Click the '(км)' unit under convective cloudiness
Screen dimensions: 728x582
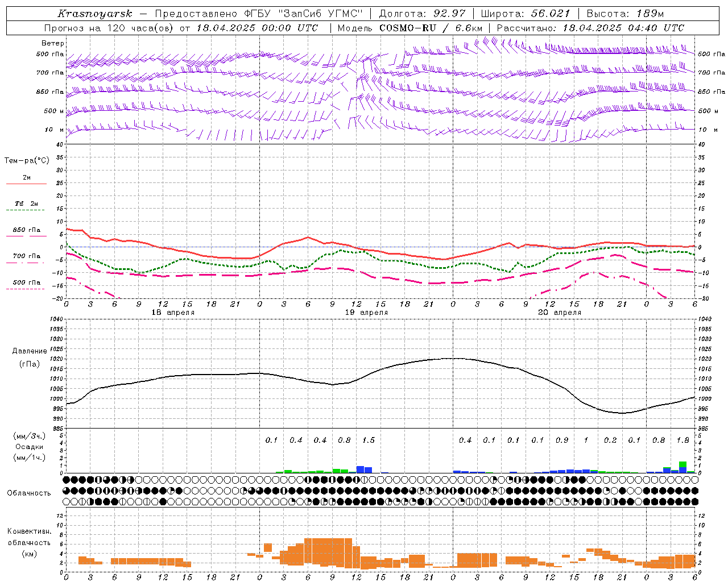tap(30, 554)
